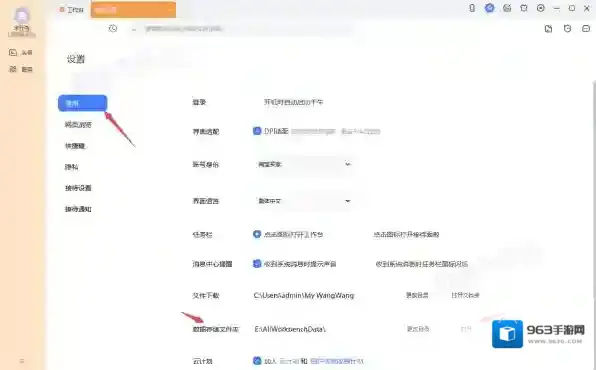Image resolution: width=596 pixels, height=370 pixels.
Task: Click the document icon below the title bar
Action: tap(548, 29)
